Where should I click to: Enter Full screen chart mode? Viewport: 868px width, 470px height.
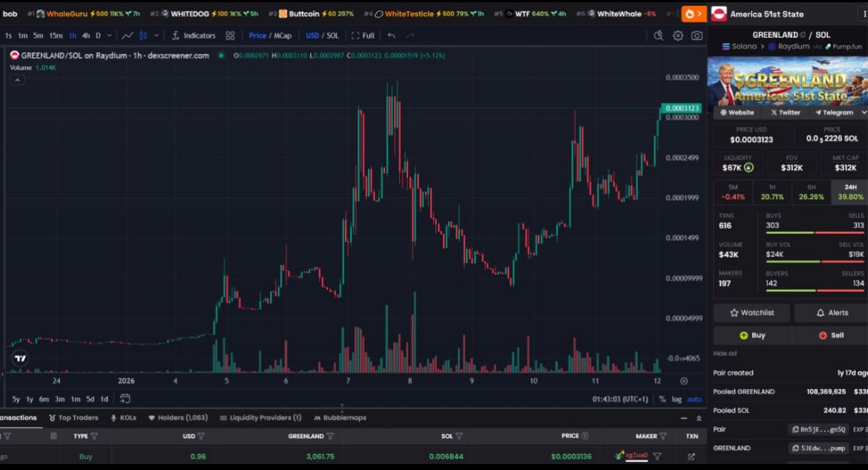point(363,36)
